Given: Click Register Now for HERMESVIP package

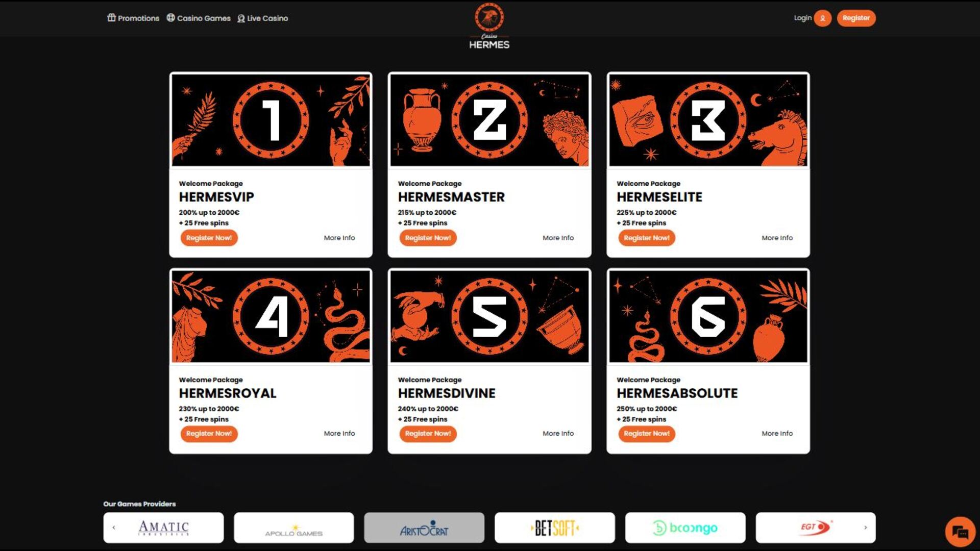Looking at the screenshot, I should click(x=209, y=238).
